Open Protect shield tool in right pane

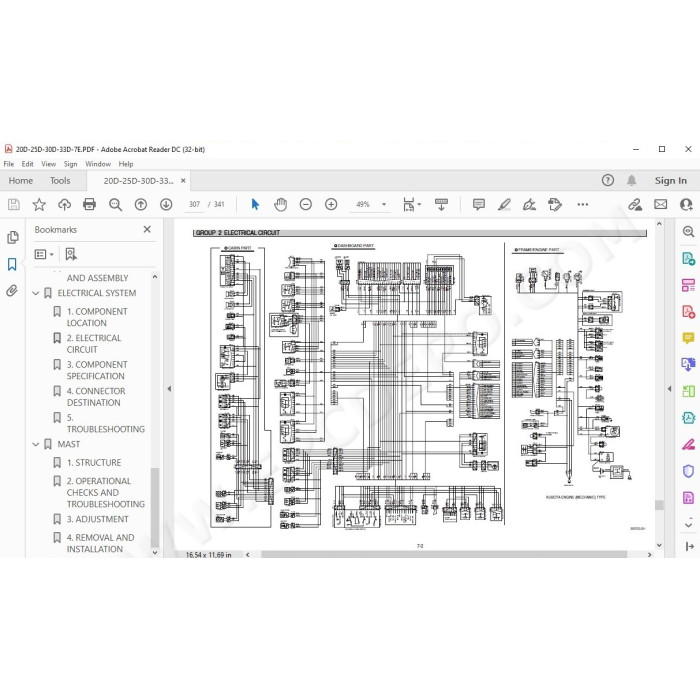coord(688,471)
